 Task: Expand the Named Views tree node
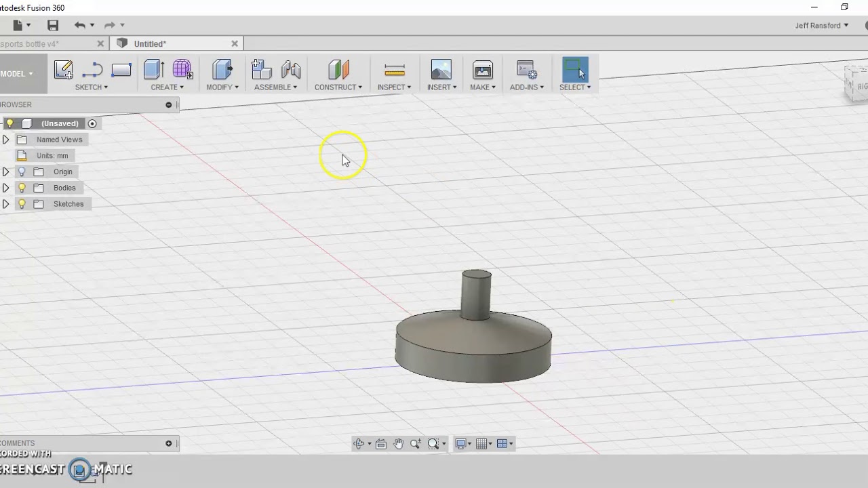[x=5, y=140]
